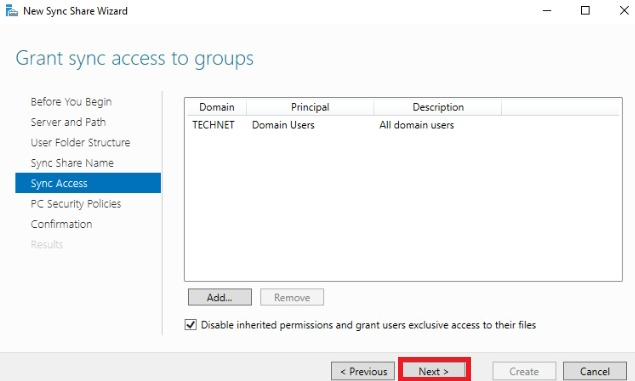Jump to the Sync Share Name step

click(72, 163)
